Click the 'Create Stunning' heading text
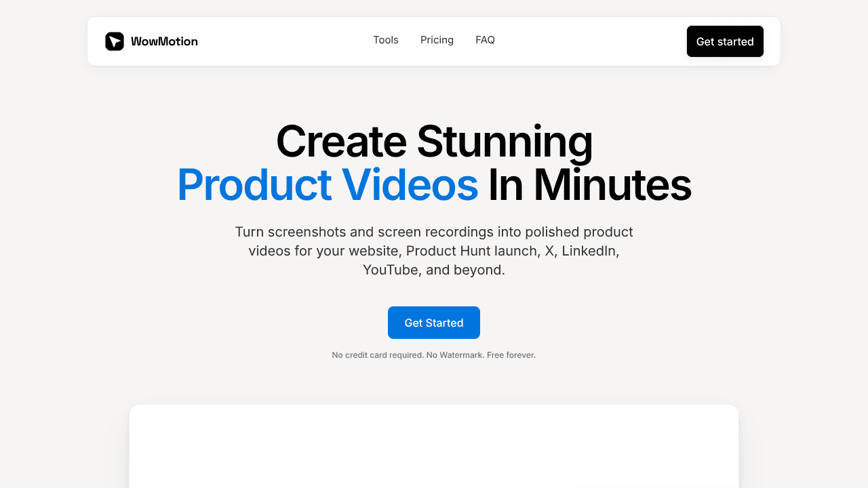Image resolution: width=868 pixels, height=488 pixels. pyautogui.click(x=434, y=142)
